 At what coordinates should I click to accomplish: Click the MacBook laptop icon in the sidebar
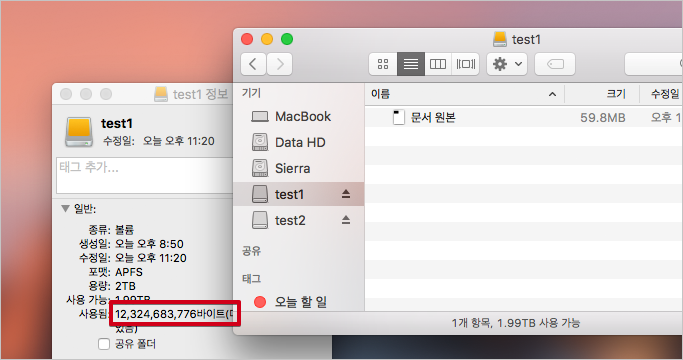coord(260,116)
